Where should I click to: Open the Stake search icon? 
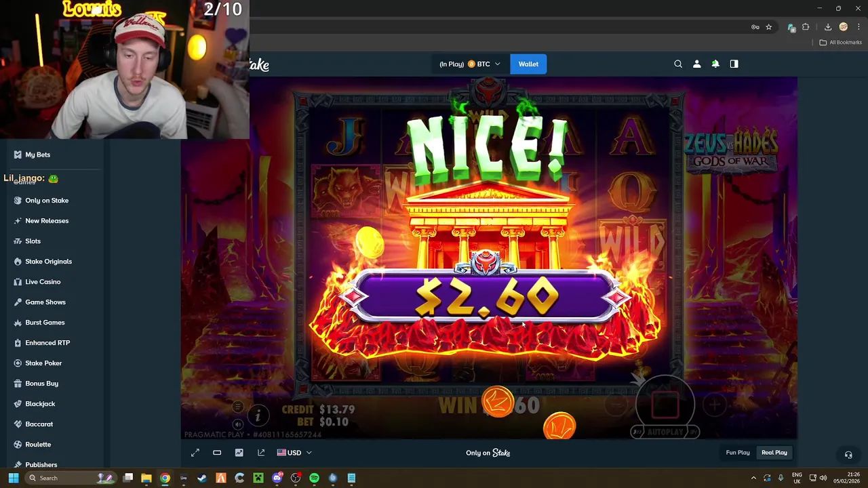point(678,64)
